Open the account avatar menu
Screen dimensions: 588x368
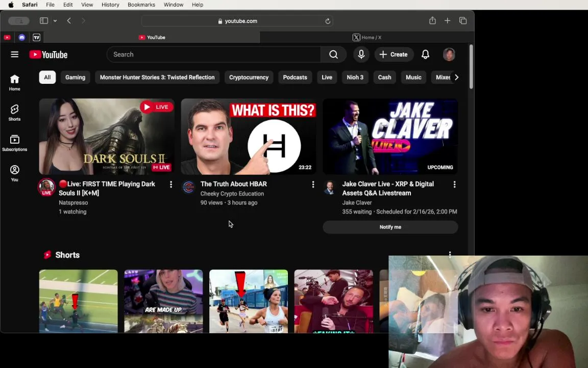click(449, 55)
